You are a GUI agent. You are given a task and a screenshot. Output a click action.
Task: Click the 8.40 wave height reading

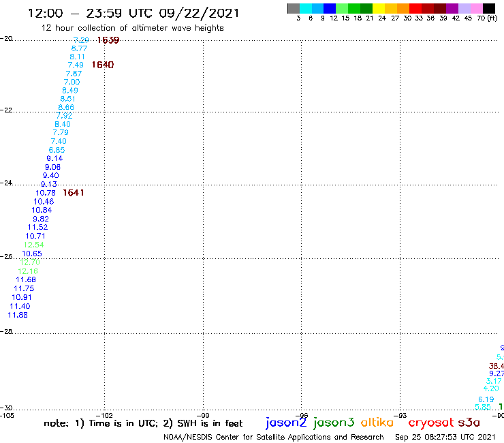pos(63,124)
